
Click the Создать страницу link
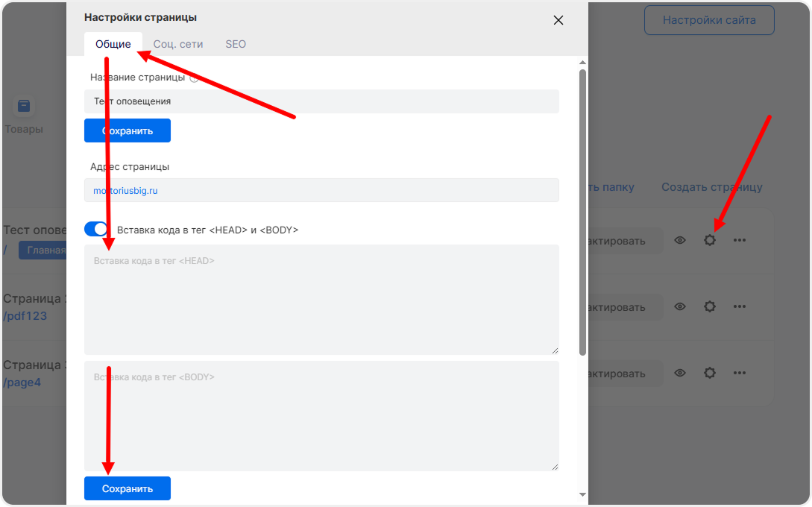(711, 187)
